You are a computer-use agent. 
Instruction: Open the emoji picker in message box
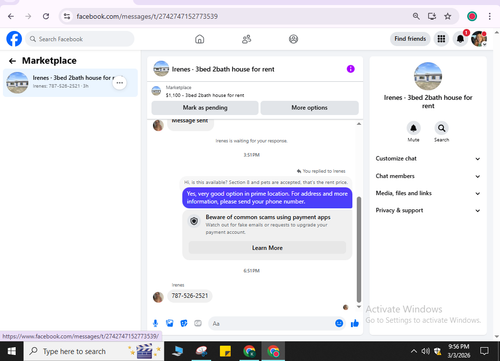click(339, 323)
